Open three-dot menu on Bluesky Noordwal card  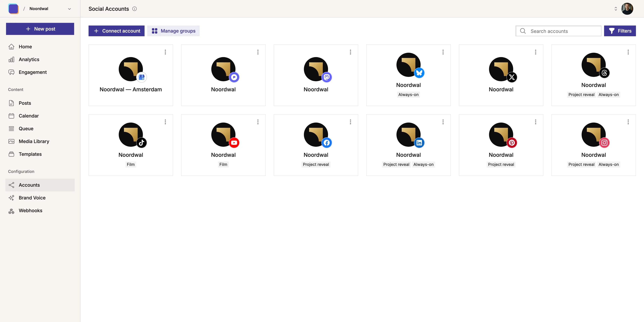[443, 52]
